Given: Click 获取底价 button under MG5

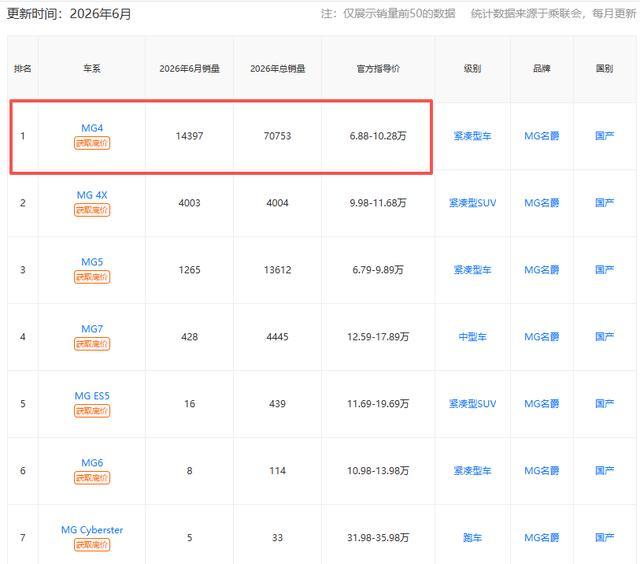Looking at the screenshot, I should point(92,277).
